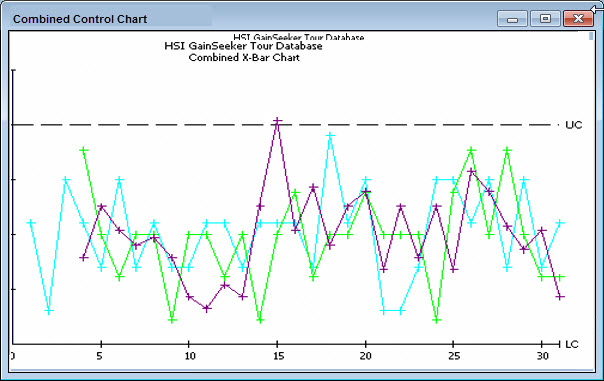The width and height of the screenshot is (604, 381).
Task: Click the 'Combined X-Bar Chart' subtitle
Action: tap(244, 58)
